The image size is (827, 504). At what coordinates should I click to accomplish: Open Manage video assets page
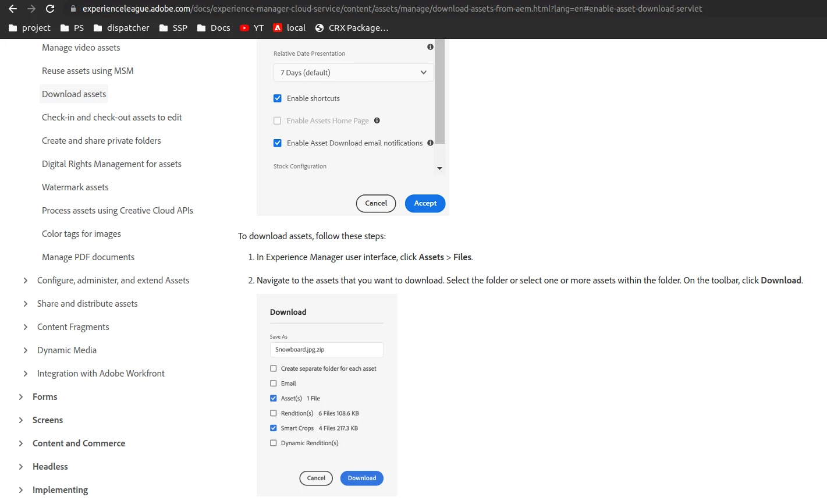pos(81,48)
